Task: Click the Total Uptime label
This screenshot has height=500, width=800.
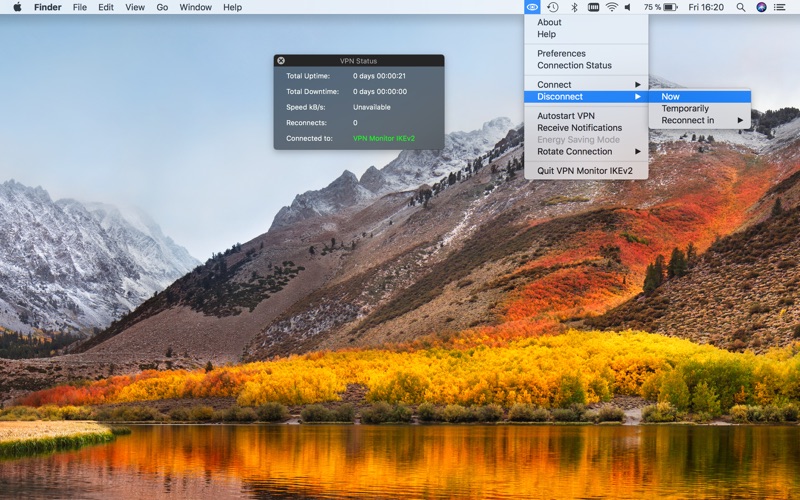Action: tap(308, 76)
